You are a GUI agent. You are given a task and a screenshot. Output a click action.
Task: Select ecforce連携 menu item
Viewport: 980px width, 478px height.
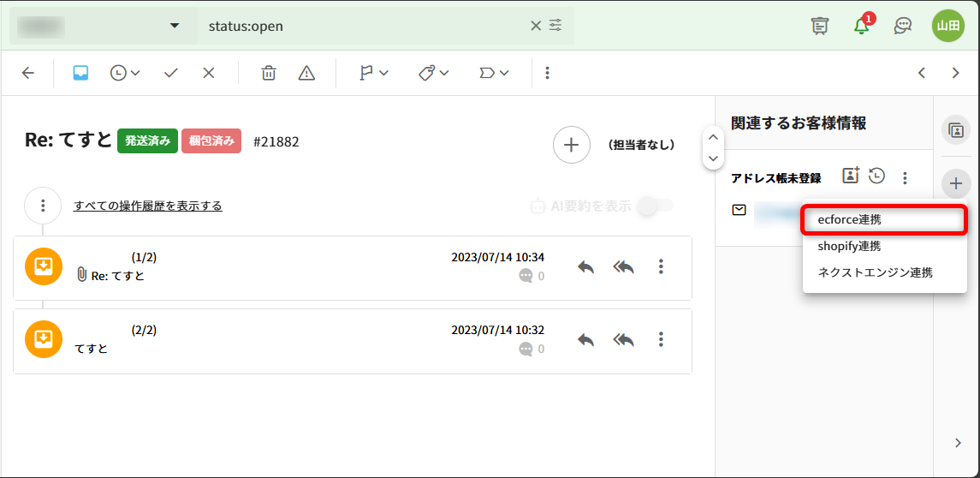884,219
